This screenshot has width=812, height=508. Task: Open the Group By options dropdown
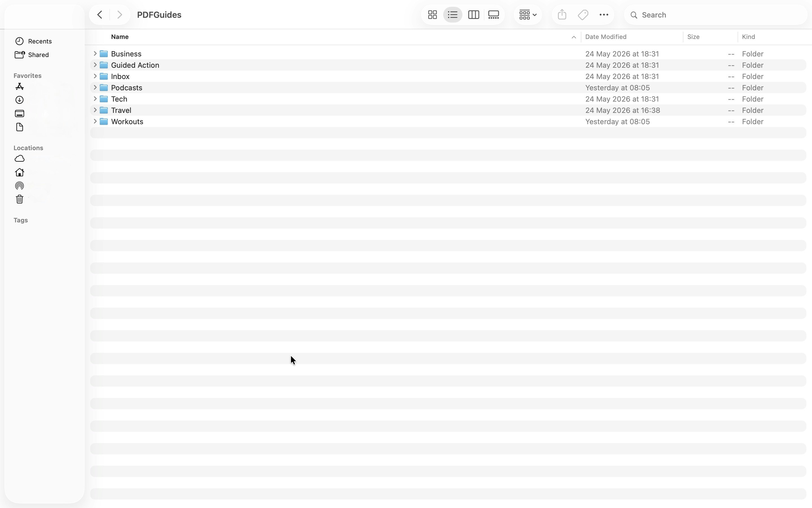point(528,15)
